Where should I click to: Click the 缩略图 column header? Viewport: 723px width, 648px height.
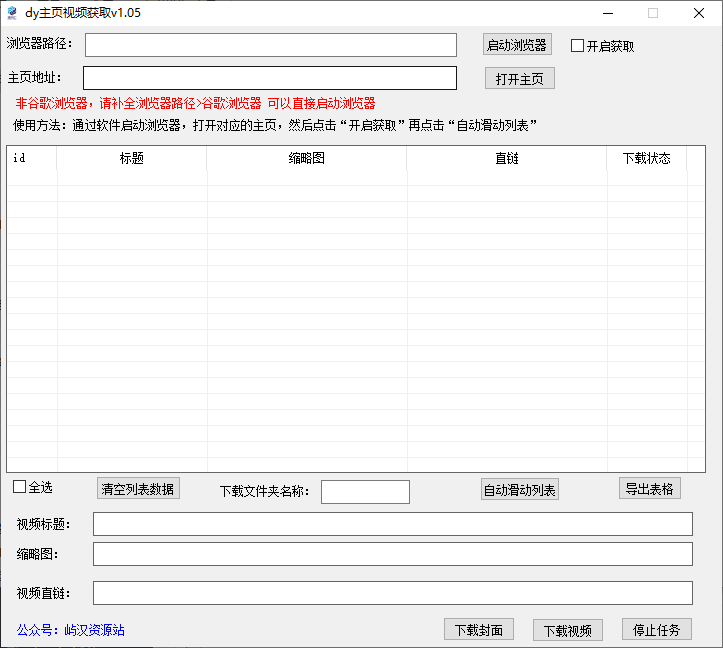(x=307, y=158)
